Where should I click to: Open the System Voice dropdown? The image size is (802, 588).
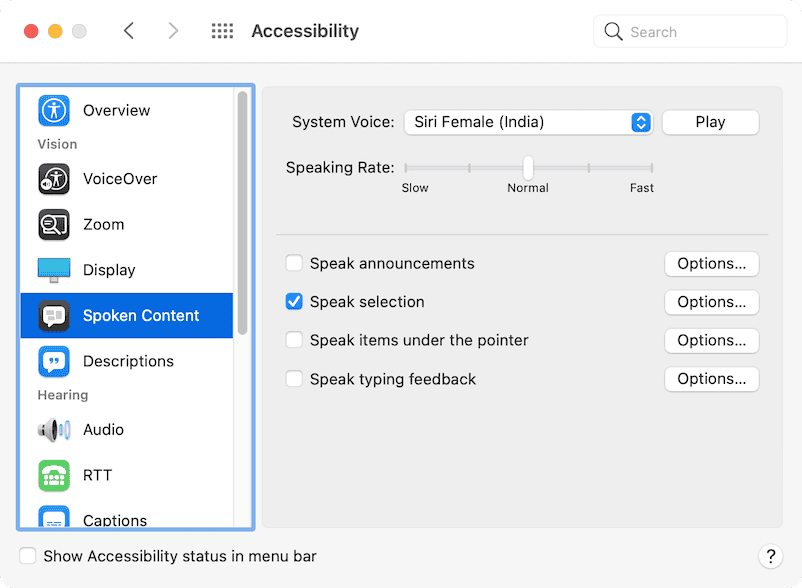[528, 122]
